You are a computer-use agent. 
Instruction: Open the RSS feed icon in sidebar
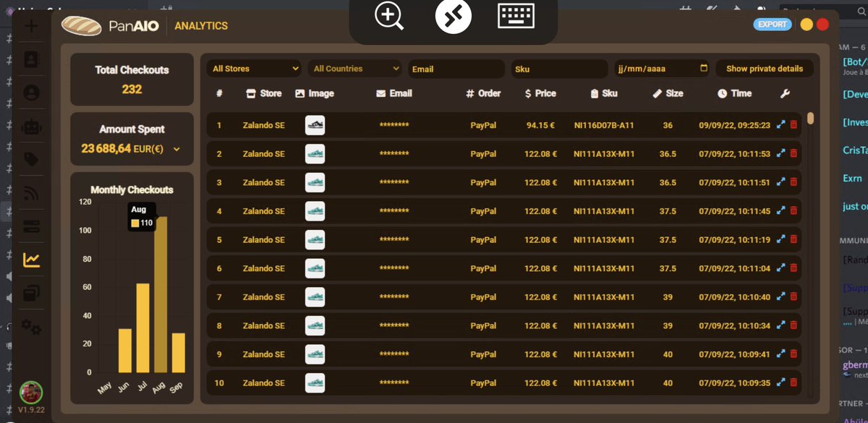click(31, 193)
